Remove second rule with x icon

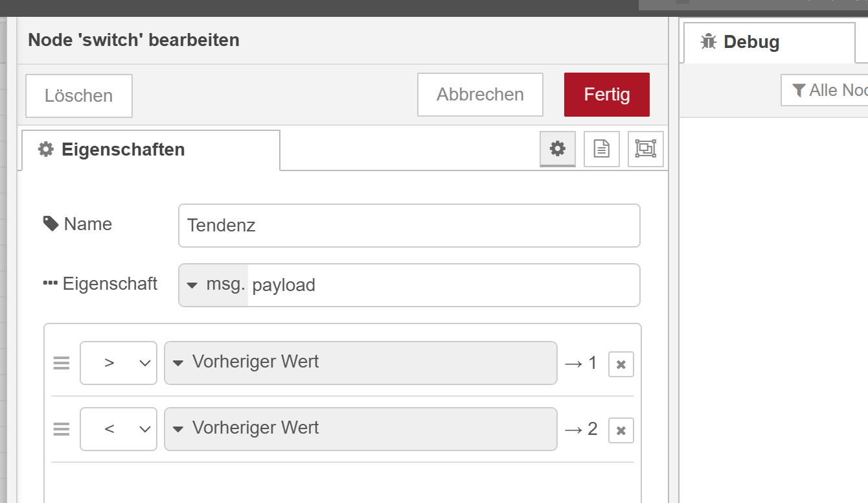tap(621, 430)
